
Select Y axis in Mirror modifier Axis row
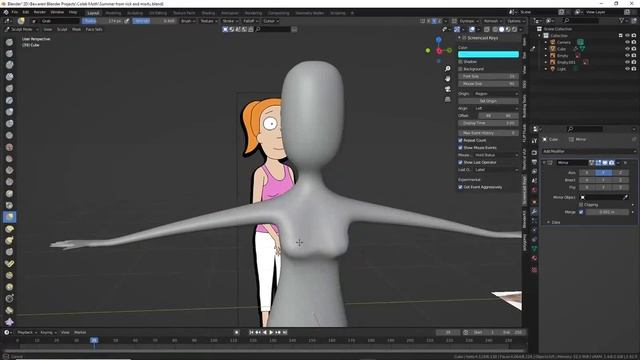[x=603, y=173]
